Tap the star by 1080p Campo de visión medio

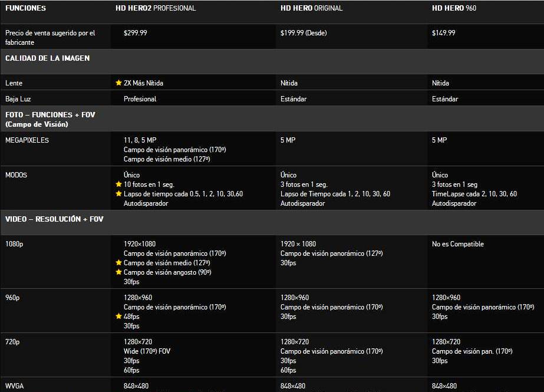[118, 263]
